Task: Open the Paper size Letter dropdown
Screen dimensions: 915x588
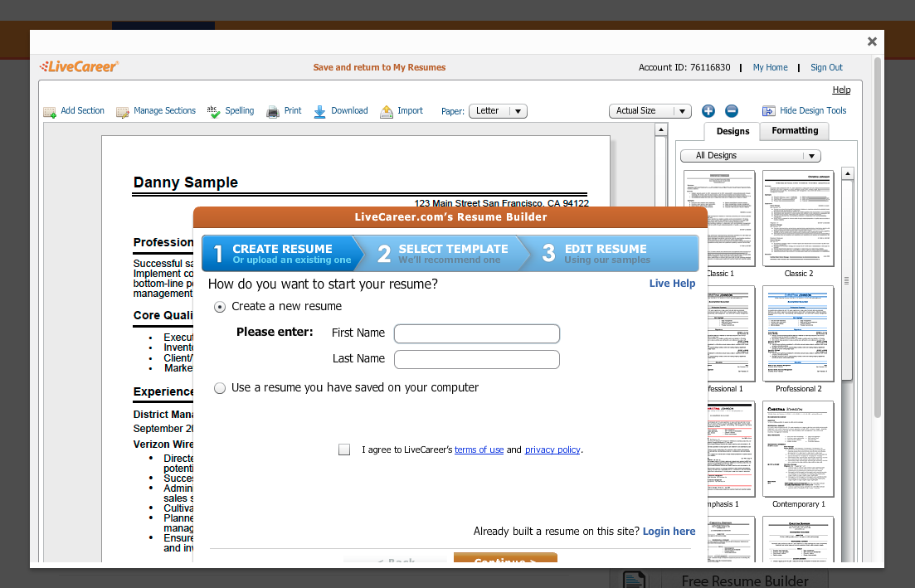Action: click(x=498, y=111)
